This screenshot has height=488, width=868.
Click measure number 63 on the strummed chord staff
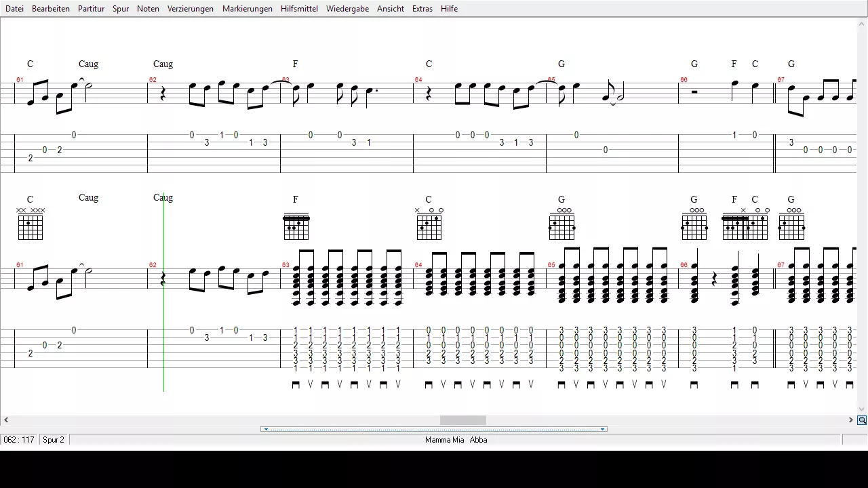click(285, 265)
